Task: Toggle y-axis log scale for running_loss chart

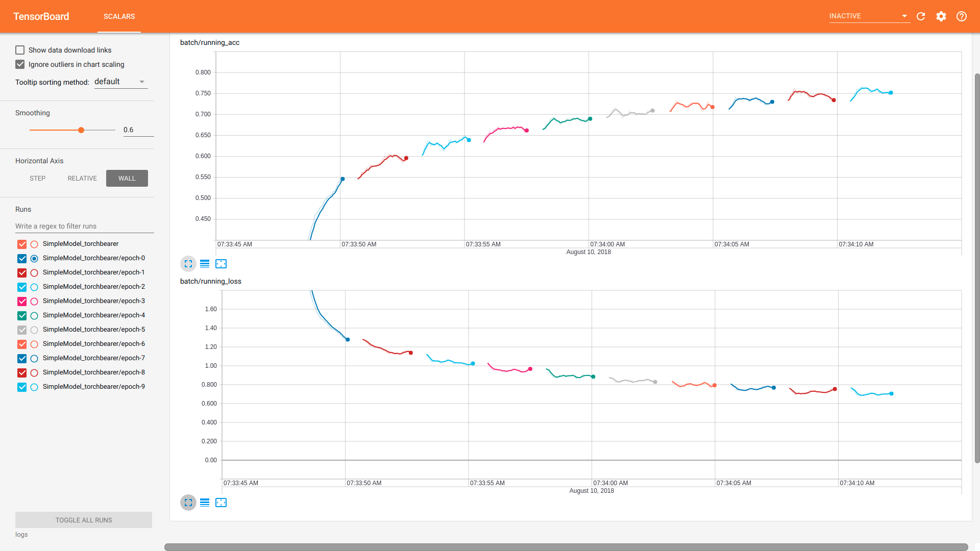Action: tap(205, 503)
